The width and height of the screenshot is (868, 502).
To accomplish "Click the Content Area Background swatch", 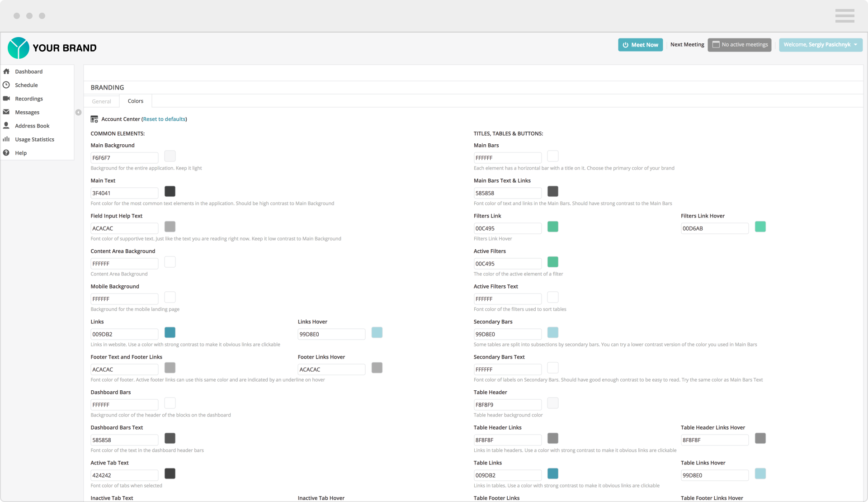I will (x=170, y=262).
